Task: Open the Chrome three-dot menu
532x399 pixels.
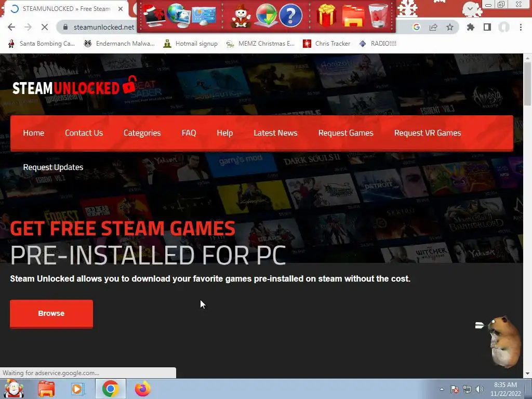Action: [521, 27]
